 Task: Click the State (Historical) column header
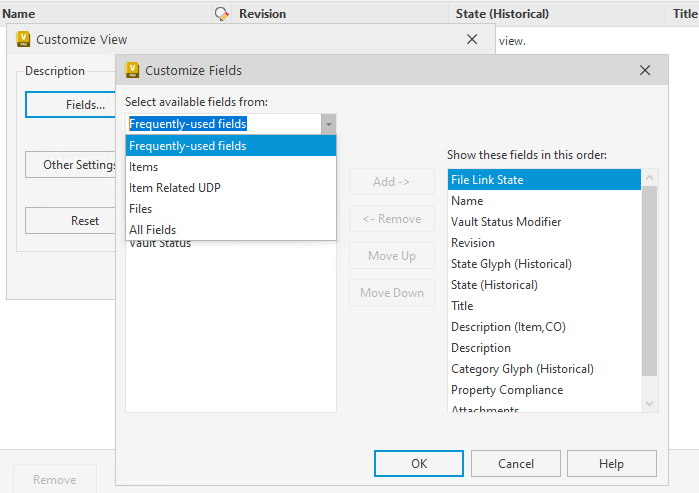pyautogui.click(x=502, y=14)
